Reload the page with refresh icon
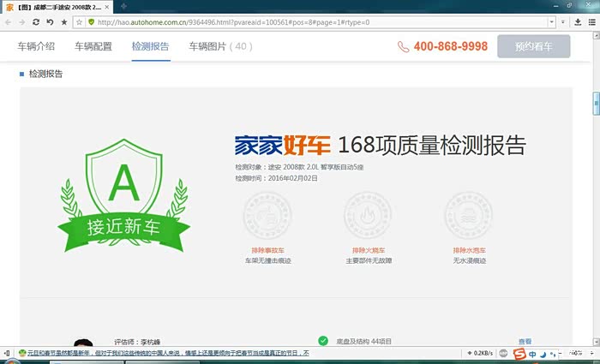The height and width of the screenshot is (364, 600). pos(35,21)
